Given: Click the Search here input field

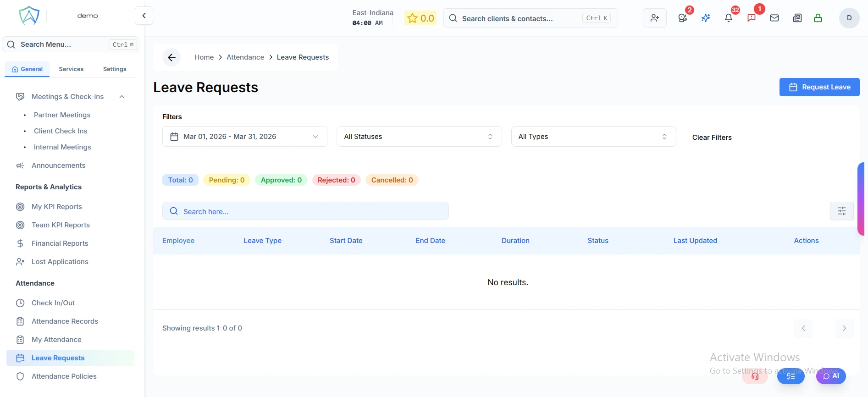Looking at the screenshot, I should click(x=305, y=211).
